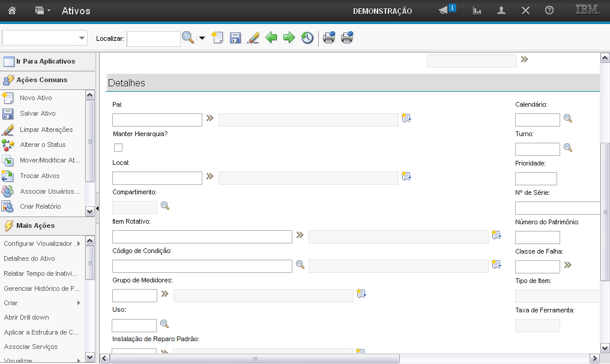Go to next record with green right arrow
This screenshot has height=364, width=610.
pyautogui.click(x=289, y=38)
